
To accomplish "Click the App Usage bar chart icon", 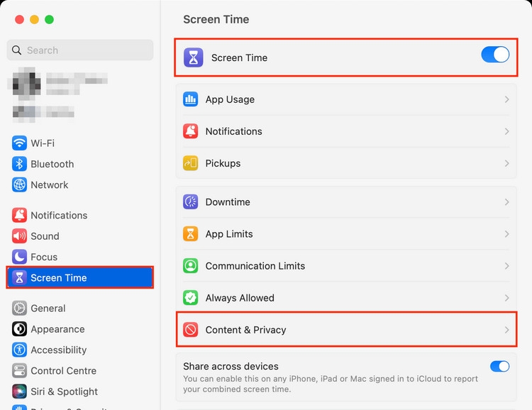I will [x=190, y=99].
